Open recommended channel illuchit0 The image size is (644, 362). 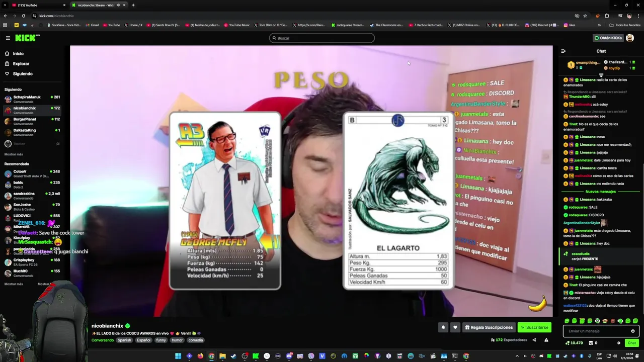[31, 273]
